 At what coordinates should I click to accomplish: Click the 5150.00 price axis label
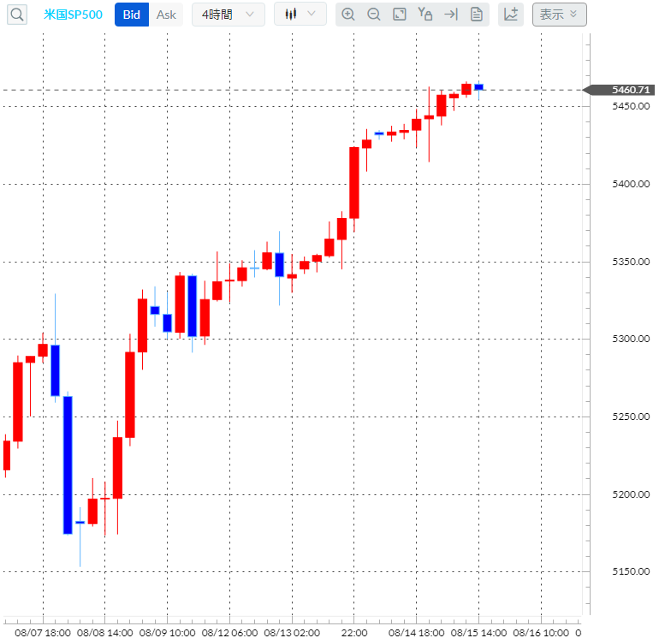[x=631, y=571]
